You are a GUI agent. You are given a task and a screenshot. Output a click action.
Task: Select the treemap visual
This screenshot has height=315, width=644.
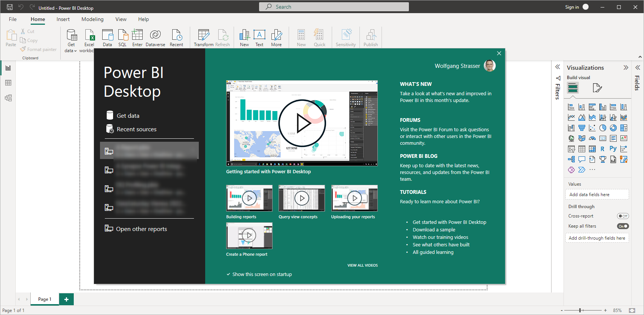coord(623,128)
